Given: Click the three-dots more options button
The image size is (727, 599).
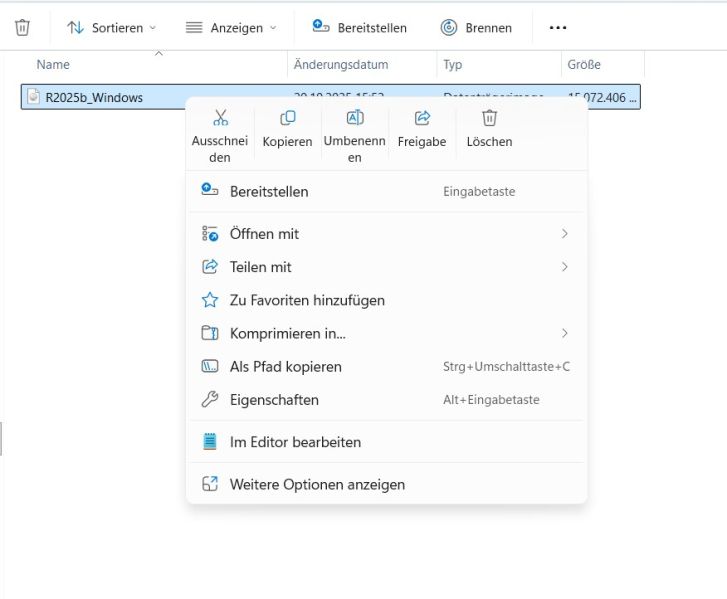Looking at the screenshot, I should 558,28.
